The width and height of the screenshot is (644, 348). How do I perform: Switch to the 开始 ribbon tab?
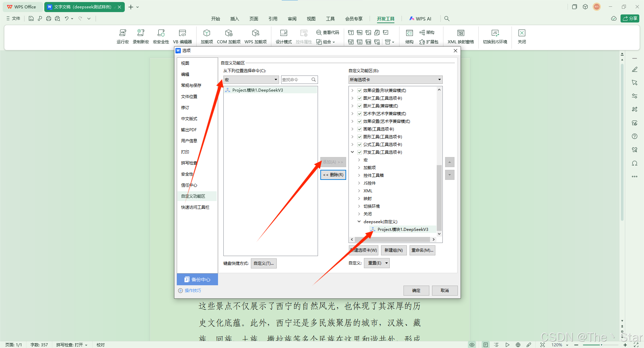coord(216,19)
